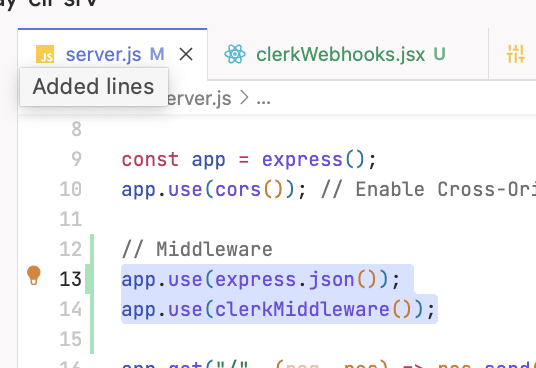Viewport: 536px width, 368px height.
Task: Click the breadcrumb chevron after server.js
Action: pos(244,98)
